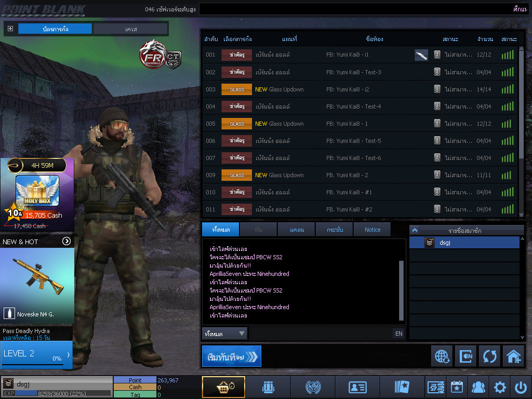
Task: Click lock icon of room 005
Action: [x=437, y=124]
